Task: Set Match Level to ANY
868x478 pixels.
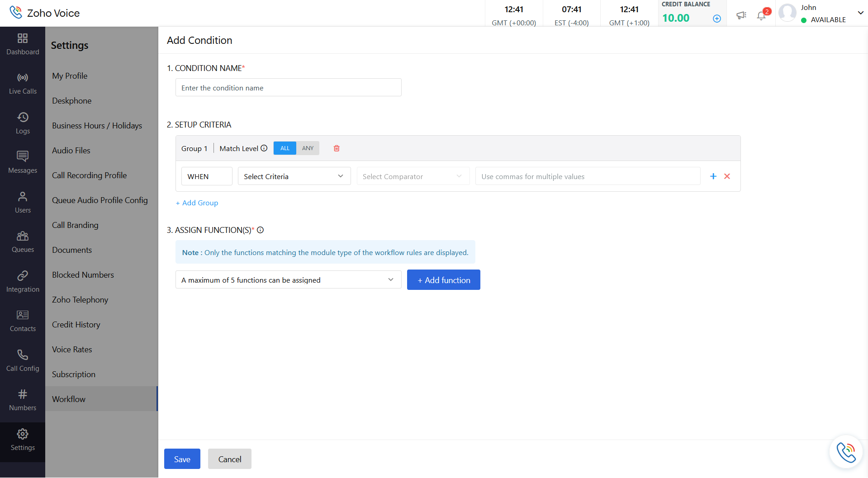Action: 308,148
